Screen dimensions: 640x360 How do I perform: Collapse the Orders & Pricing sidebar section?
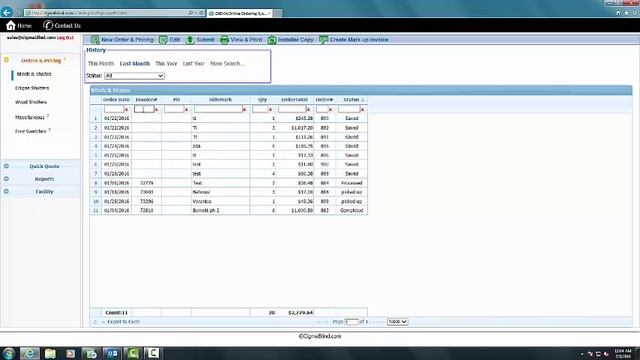pyautogui.click(x=7, y=60)
